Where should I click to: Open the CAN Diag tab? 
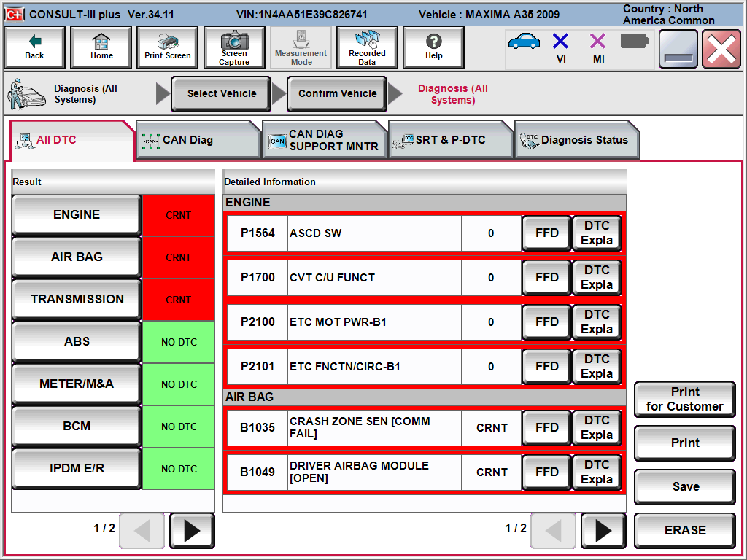pos(198,140)
